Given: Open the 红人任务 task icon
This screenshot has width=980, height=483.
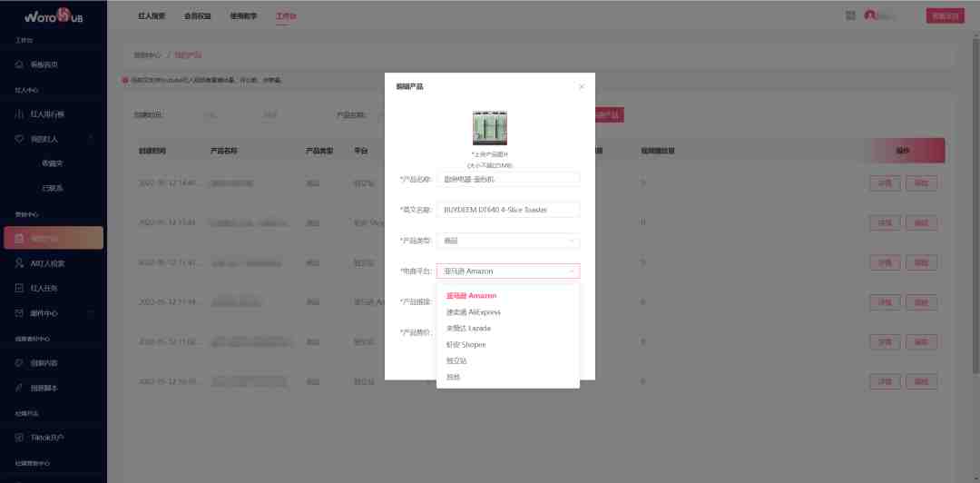Looking at the screenshot, I should pyautogui.click(x=19, y=289).
